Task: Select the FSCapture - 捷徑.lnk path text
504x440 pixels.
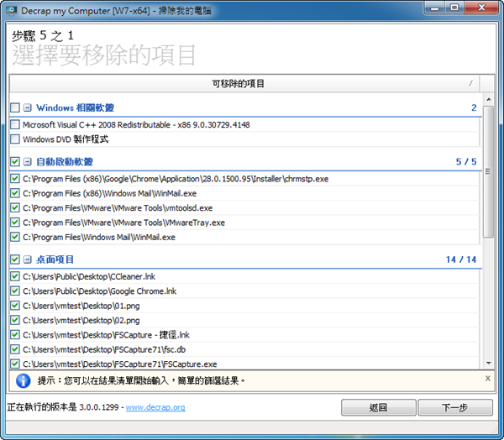Action: [106, 335]
